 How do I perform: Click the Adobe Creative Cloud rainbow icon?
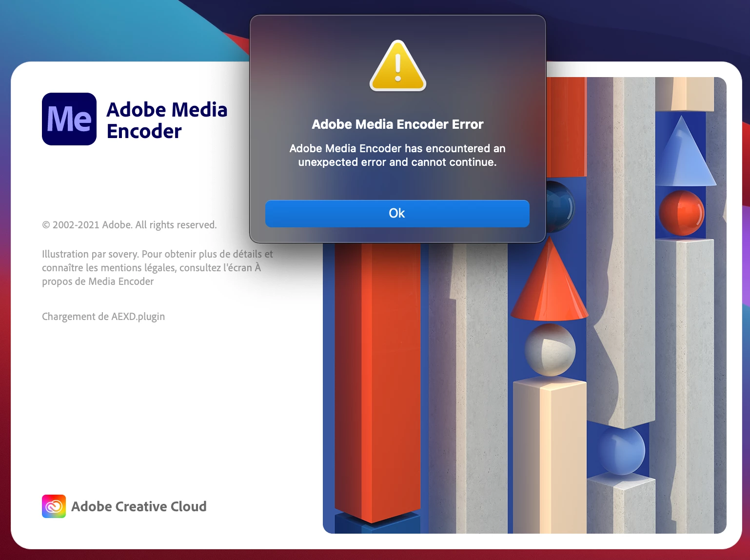[54, 506]
